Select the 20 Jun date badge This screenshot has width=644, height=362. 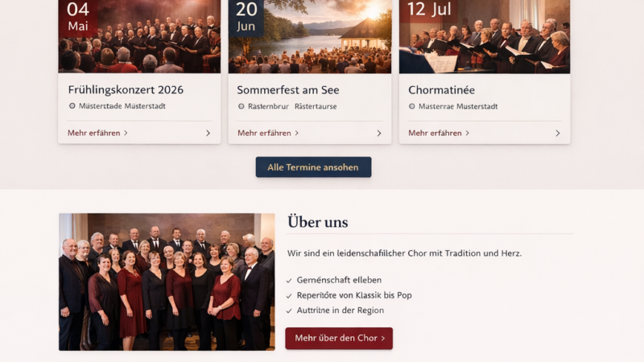pos(246,16)
